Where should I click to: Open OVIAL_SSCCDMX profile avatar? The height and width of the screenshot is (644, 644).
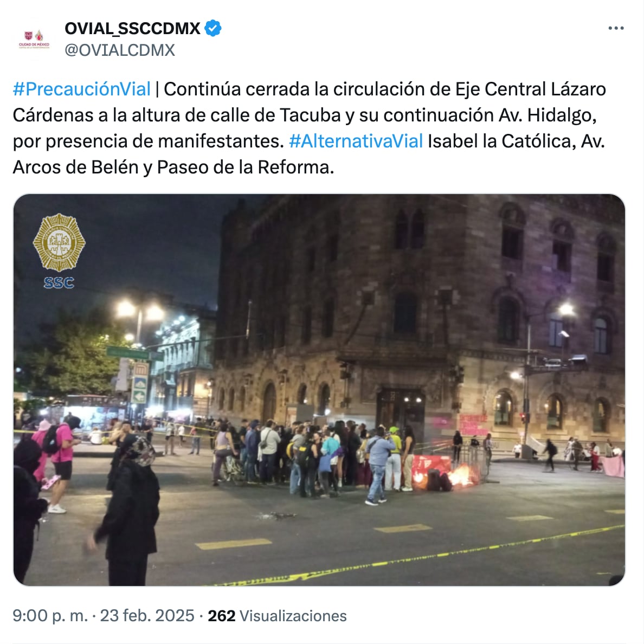point(34,39)
